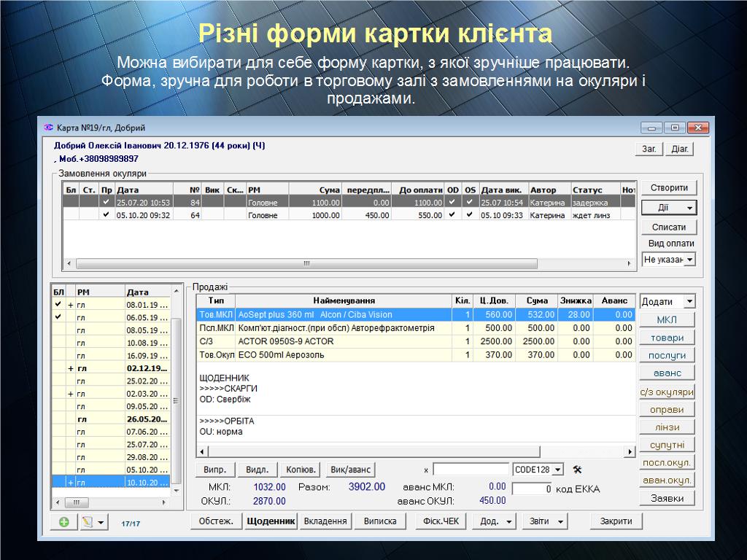Open the Звіти reports menu
This screenshot has width=747, height=560.
pyautogui.click(x=548, y=521)
